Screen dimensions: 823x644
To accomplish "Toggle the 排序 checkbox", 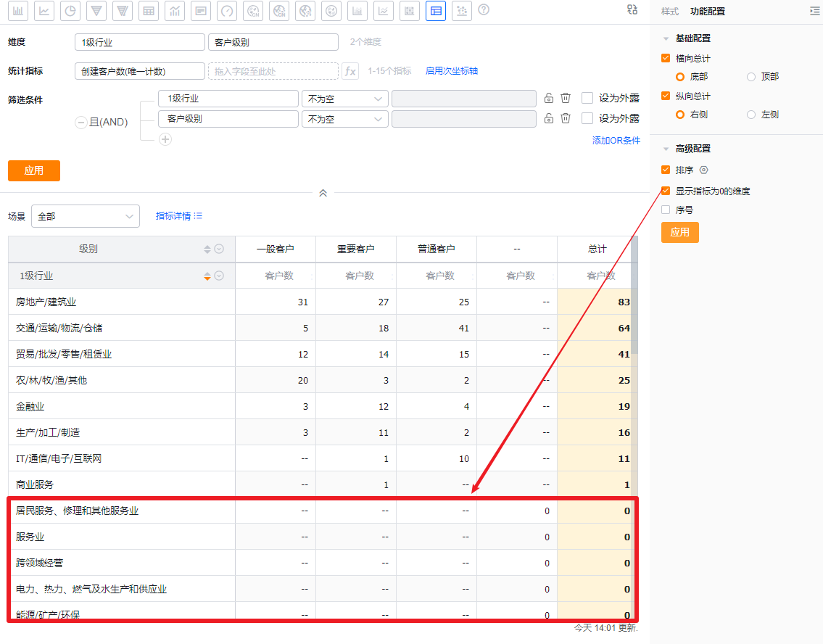I will 666,170.
